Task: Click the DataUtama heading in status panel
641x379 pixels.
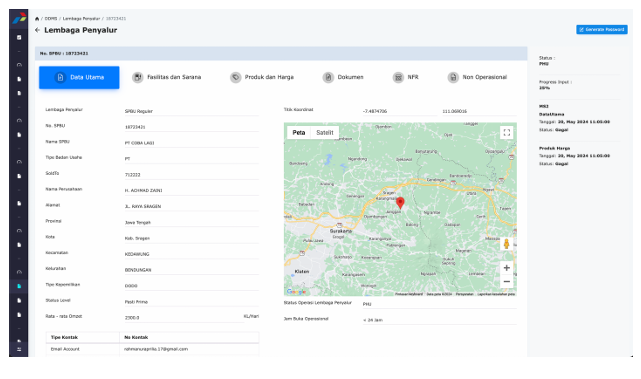Action: click(551, 114)
